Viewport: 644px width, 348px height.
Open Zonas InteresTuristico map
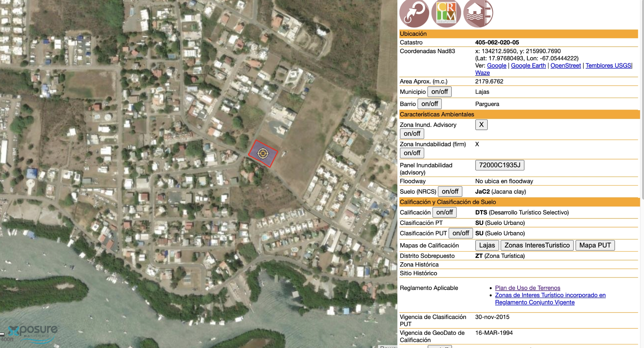pyautogui.click(x=537, y=246)
